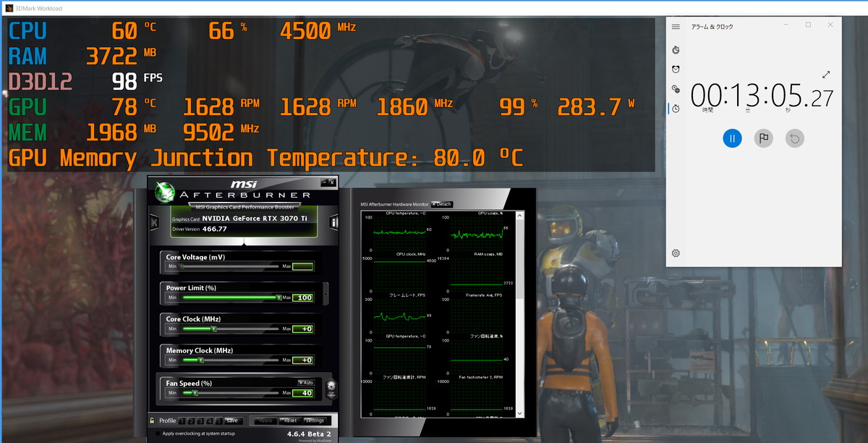Image resolution: width=868 pixels, height=443 pixels.
Task: Click the Core Voltage value field
Action: 303,266
